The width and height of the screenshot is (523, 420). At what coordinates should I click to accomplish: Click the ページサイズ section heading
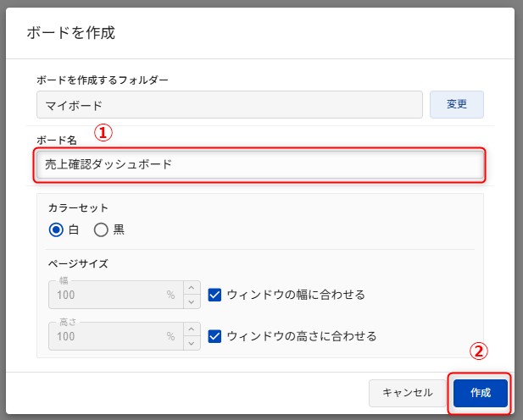[x=78, y=263]
